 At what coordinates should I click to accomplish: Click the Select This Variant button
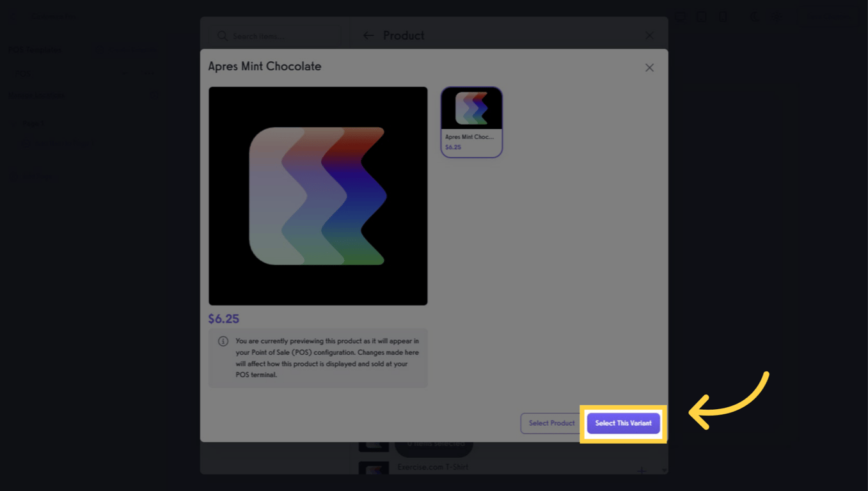pyautogui.click(x=623, y=423)
